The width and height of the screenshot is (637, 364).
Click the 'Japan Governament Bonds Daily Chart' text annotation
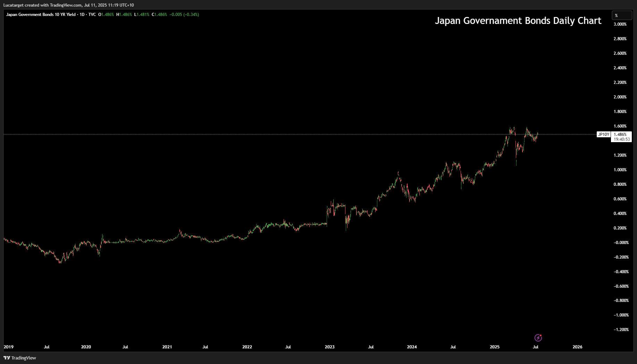click(518, 21)
